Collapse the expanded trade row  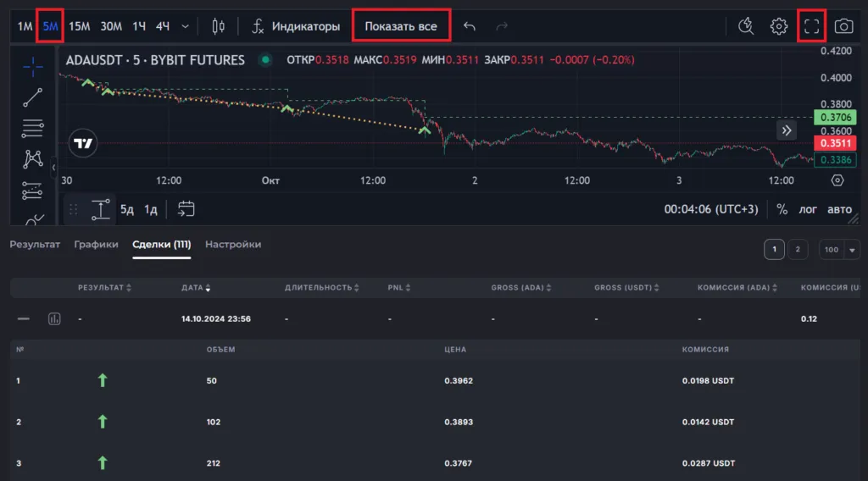tap(24, 319)
